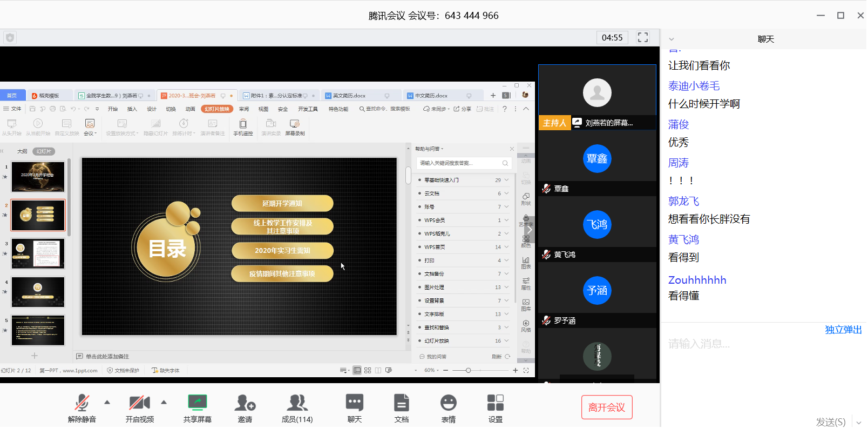Screen dimensions: 868x428
Task: Start sharing with the 共享屏幕 icon
Action: tap(198, 403)
